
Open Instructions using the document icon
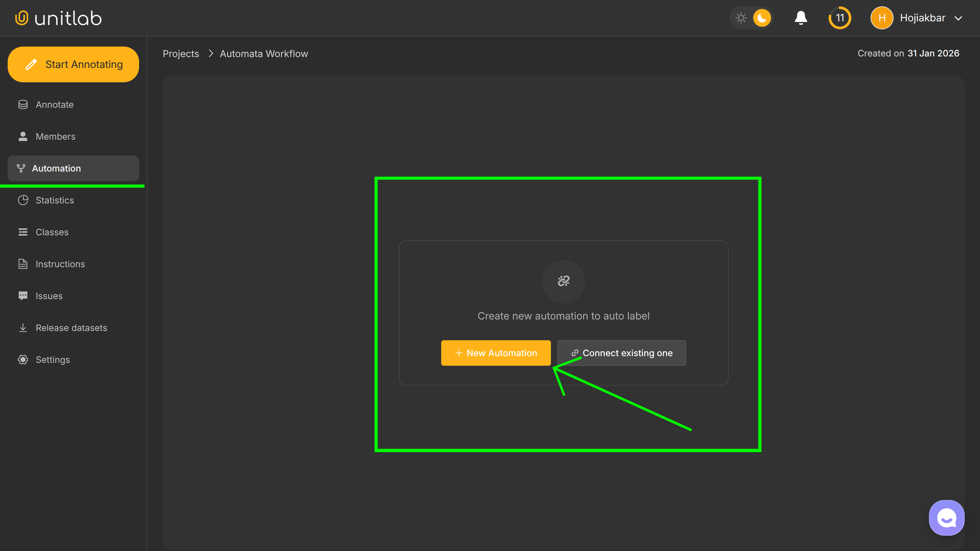tap(23, 264)
